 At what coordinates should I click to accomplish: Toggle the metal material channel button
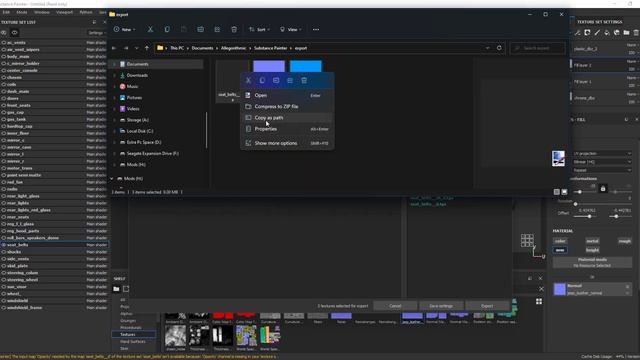coord(592,241)
